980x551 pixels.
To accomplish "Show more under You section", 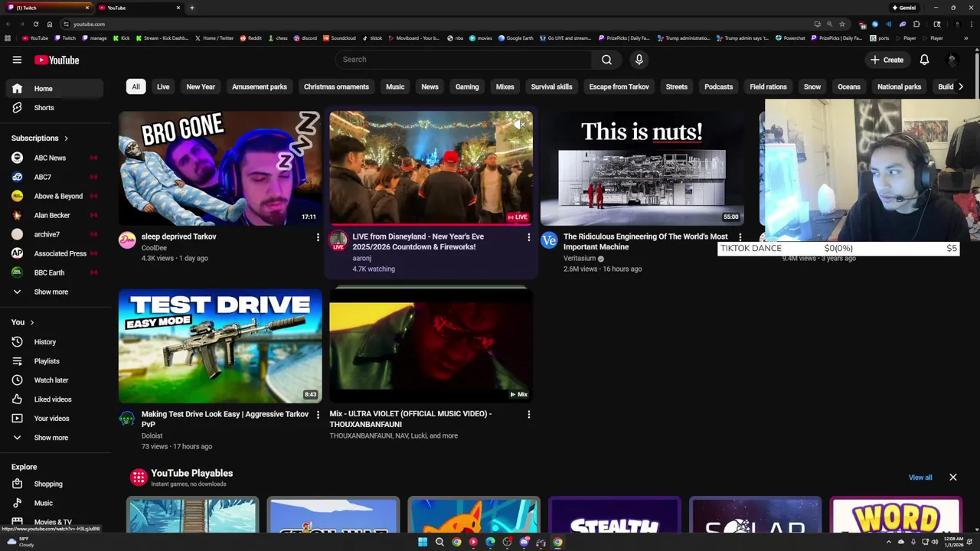I will 54,438.
